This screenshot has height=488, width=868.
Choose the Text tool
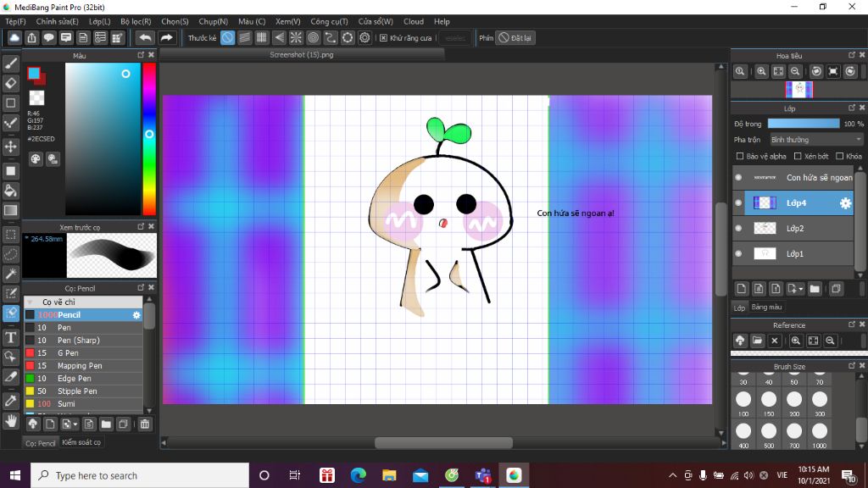(x=11, y=335)
